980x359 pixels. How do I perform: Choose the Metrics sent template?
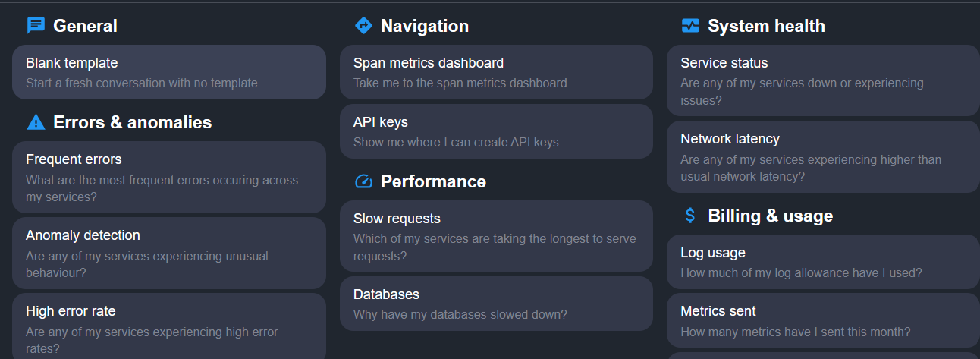point(823,320)
